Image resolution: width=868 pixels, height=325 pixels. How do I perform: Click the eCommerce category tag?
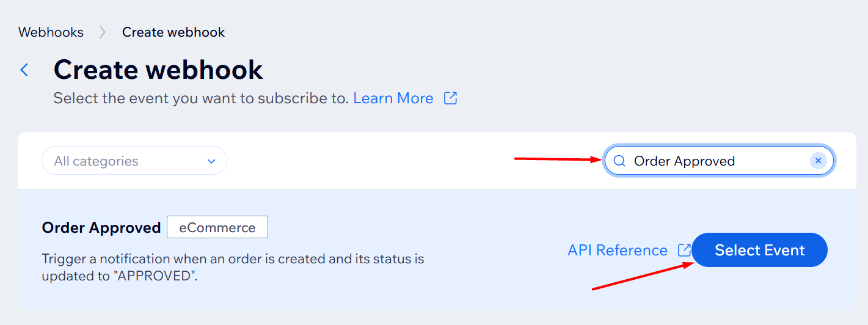[x=217, y=227]
